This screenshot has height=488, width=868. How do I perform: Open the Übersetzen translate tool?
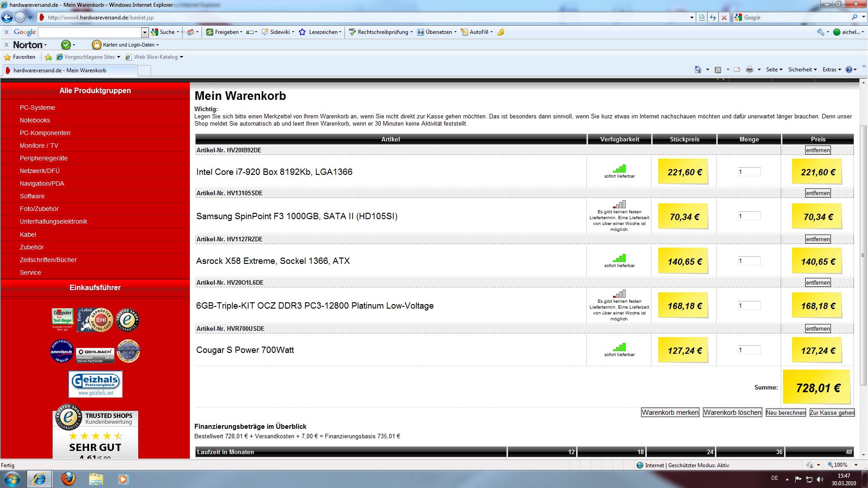tap(437, 32)
